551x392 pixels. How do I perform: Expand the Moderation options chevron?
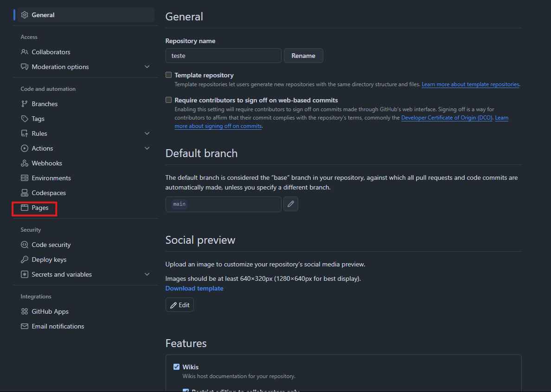point(147,67)
